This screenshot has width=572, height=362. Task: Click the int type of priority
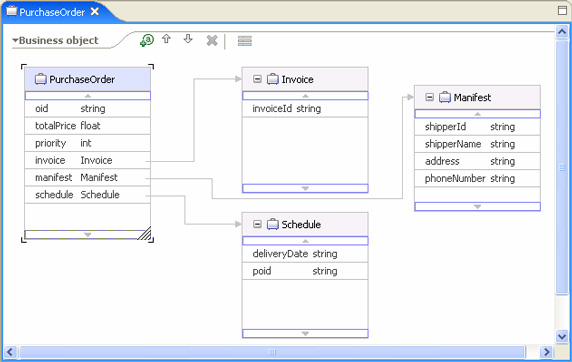(x=86, y=143)
